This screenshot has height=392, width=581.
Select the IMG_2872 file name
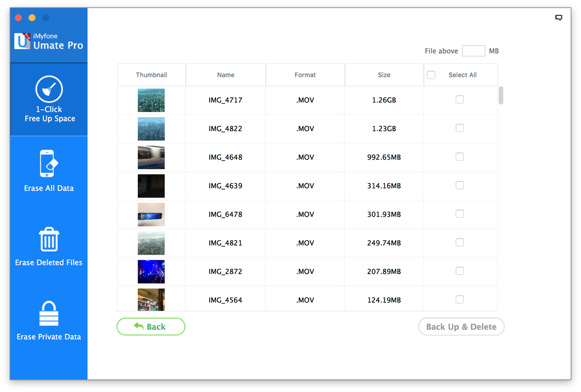click(226, 271)
